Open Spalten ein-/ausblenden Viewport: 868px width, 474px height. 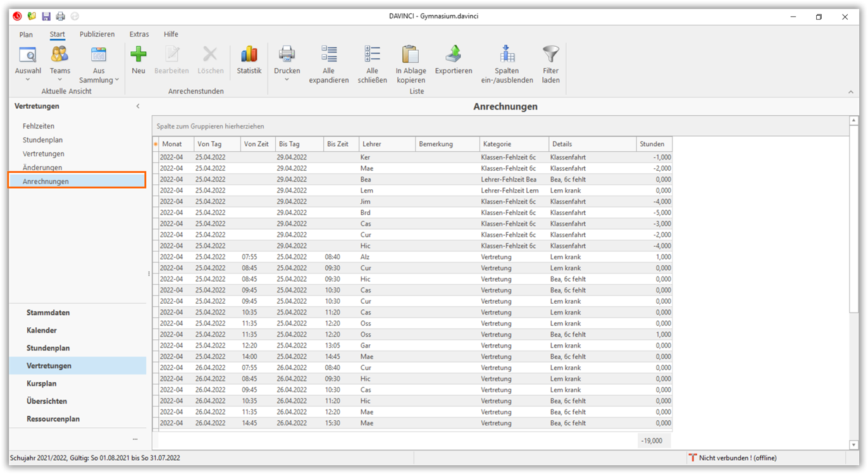(507, 56)
